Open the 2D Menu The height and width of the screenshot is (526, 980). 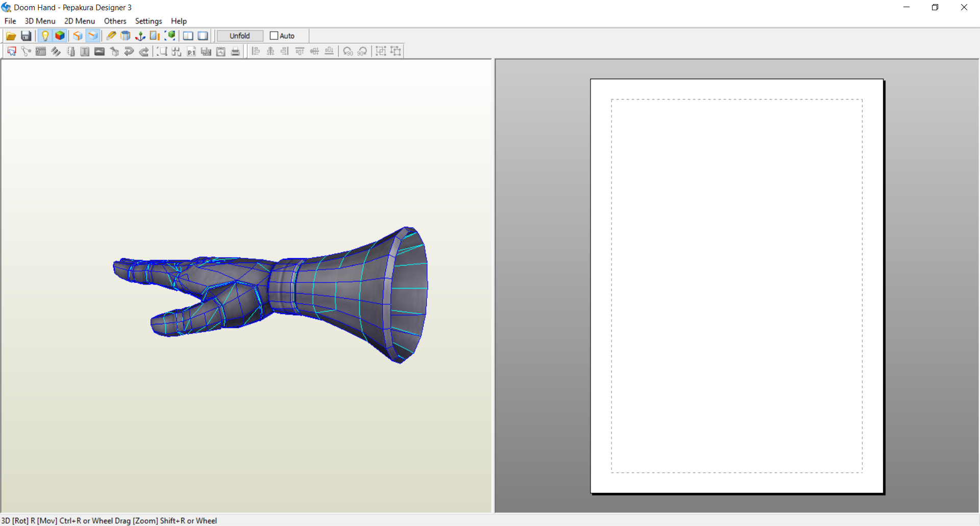pos(80,21)
